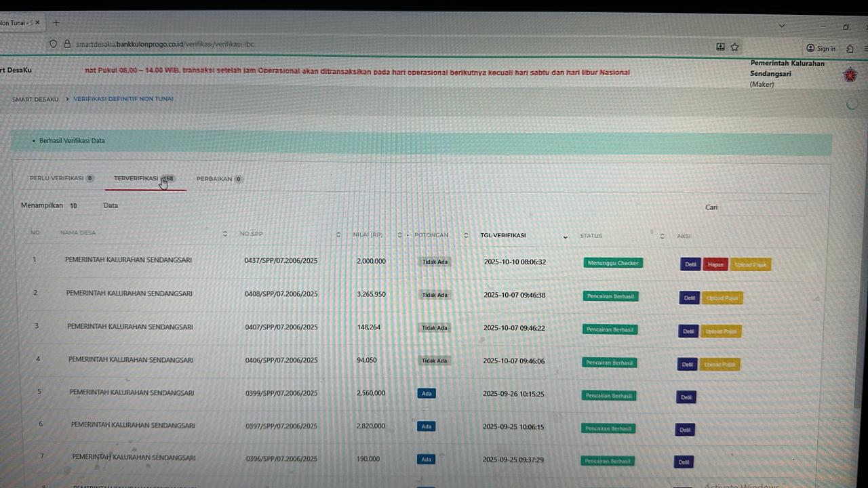Open the reader view icon in address bar
Screen dimensions: 868x488
click(720, 47)
